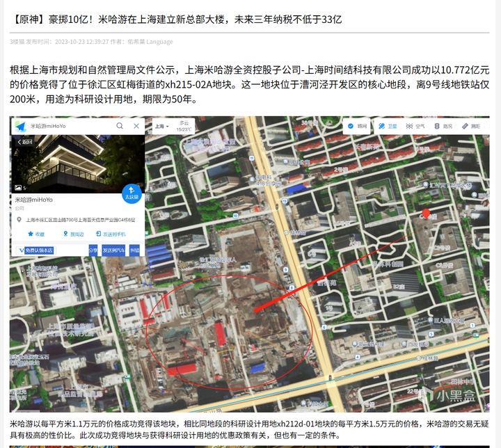501x448 pixels.
Task: Search nearby with 搜周边
Action: point(74,234)
